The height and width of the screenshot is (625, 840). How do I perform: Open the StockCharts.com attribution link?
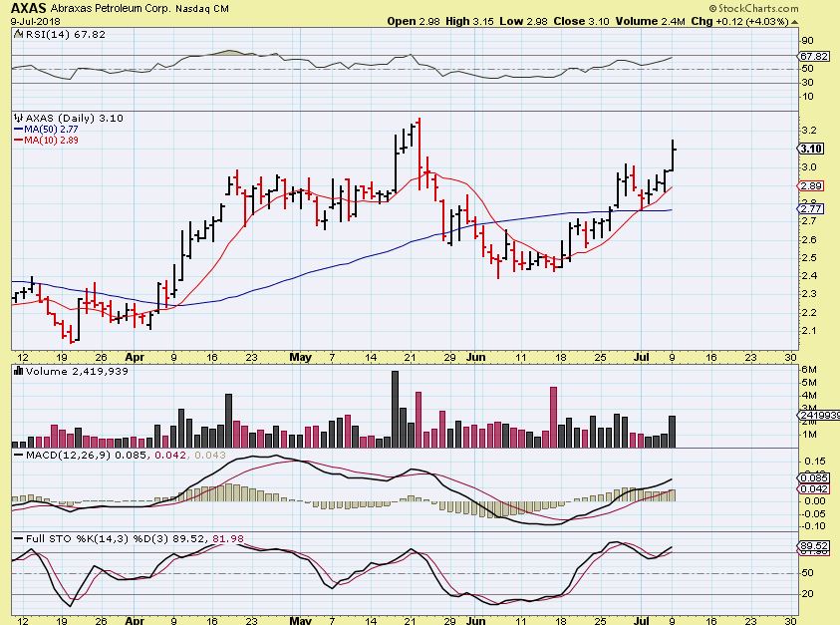[753, 8]
